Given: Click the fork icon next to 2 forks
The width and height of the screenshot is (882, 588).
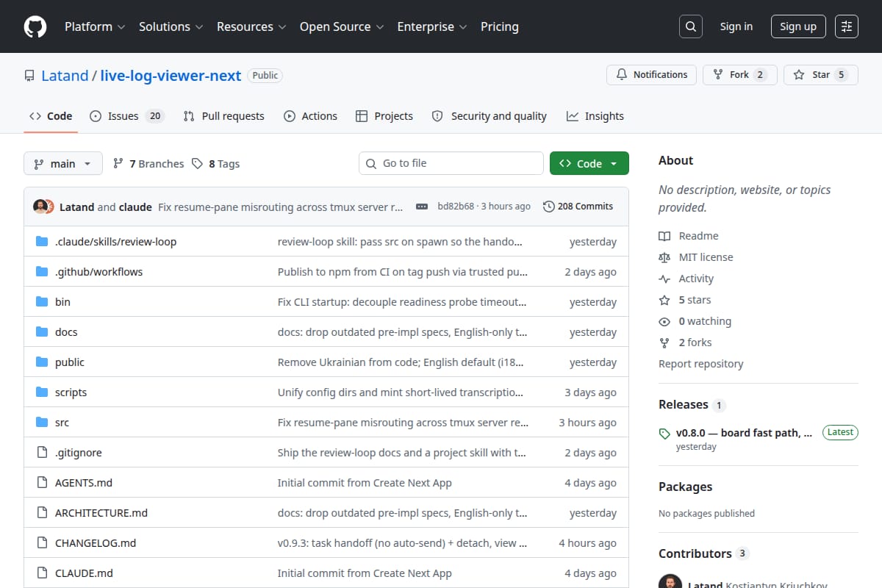Looking at the screenshot, I should [664, 343].
